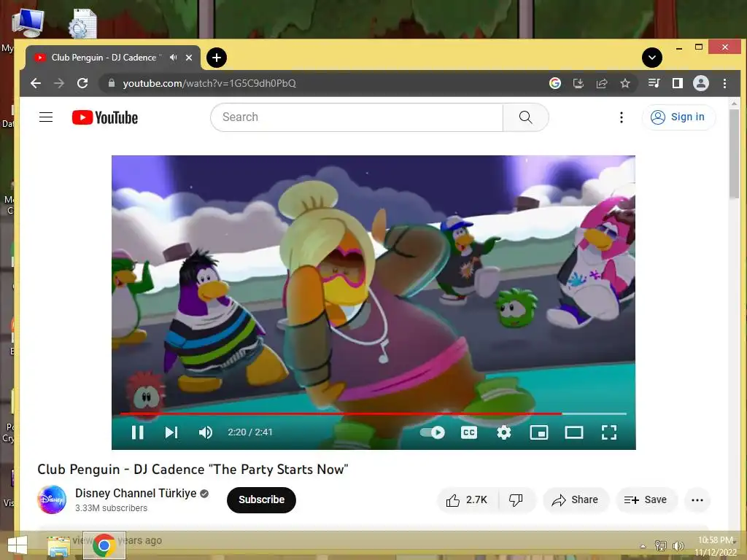
Task: Open system volume in tray
Action: point(678,545)
